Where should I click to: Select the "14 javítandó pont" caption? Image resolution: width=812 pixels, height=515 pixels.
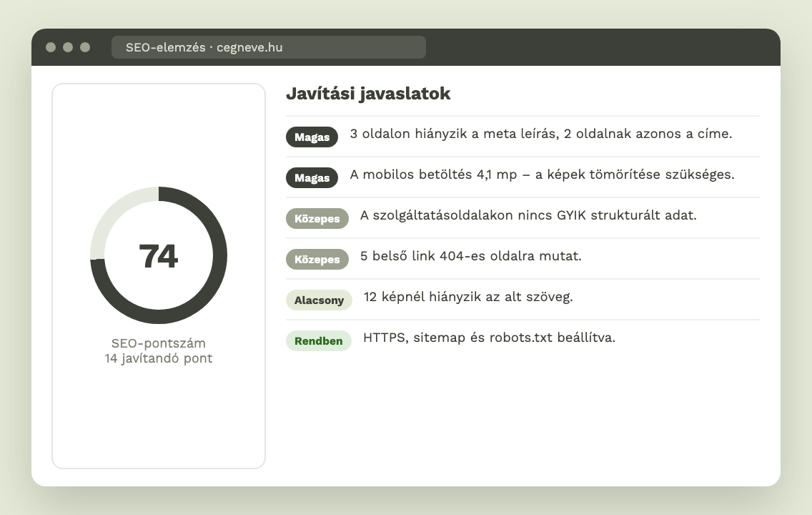coord(159,358)
